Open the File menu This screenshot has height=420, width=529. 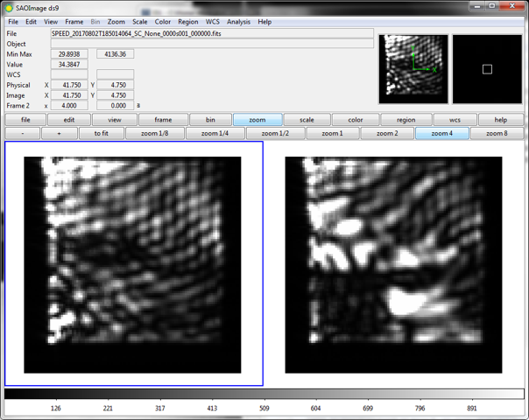point(13,22)
